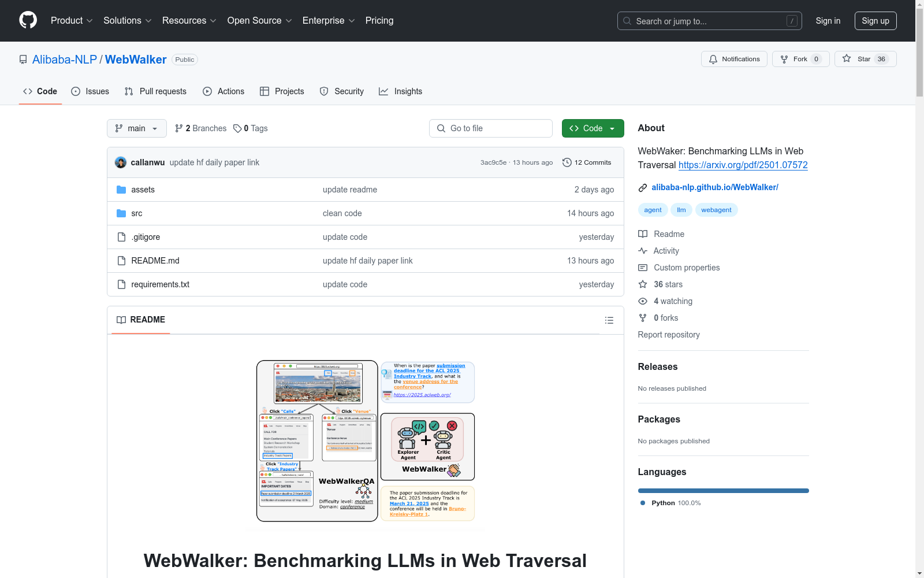Click the star icon beside 36 stars
Image resolution: width=924 pixels, height=578 pixels.
[x=643, y=284]
